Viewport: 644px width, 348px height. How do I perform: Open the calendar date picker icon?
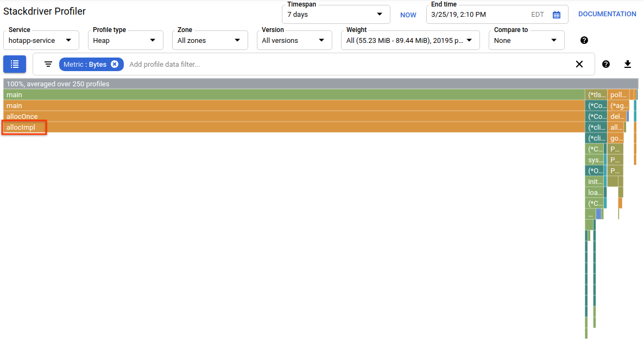pos(557,15)
